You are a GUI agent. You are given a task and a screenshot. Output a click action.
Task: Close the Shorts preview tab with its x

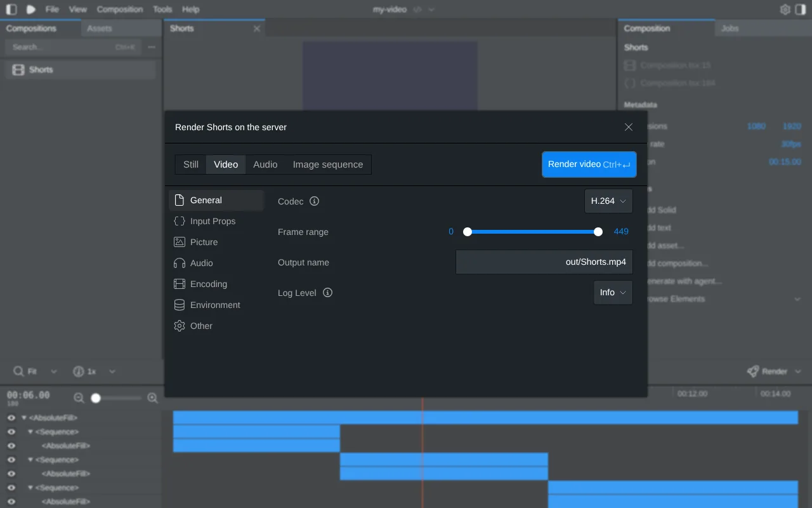pyautogui.click(x=257, y=29)
